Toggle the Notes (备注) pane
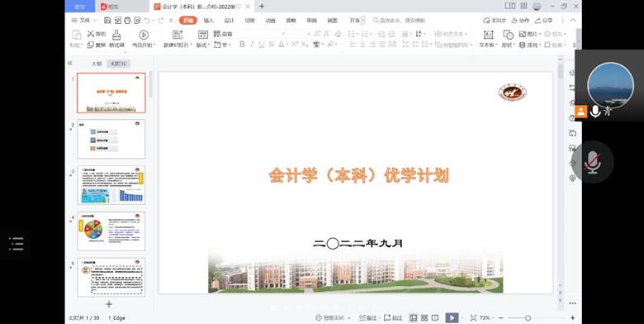 [367, 318]
